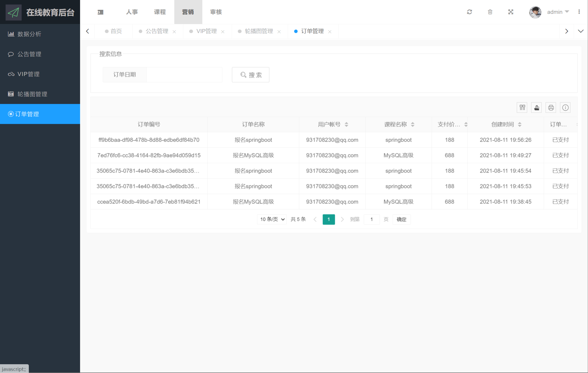Click the export table icon
This screenshot has height=373, width=588.
click(536, 108)
